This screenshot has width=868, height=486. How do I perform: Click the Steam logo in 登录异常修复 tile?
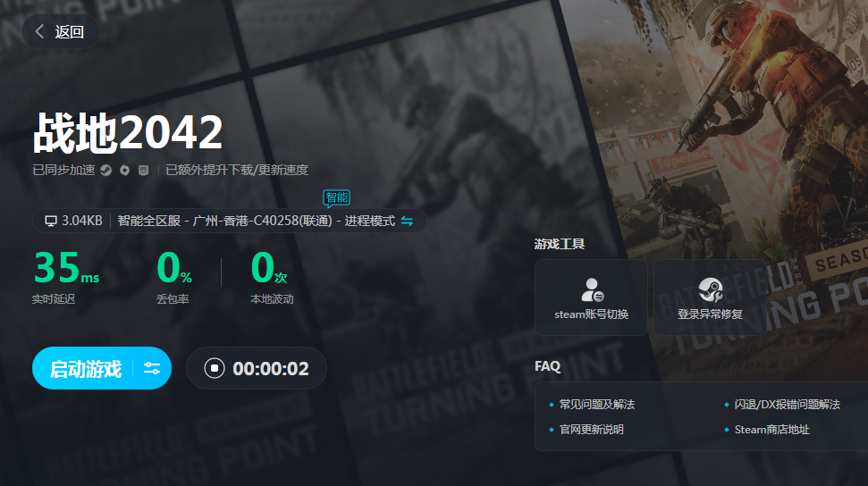pyautogui.click(x=710, y=289)
